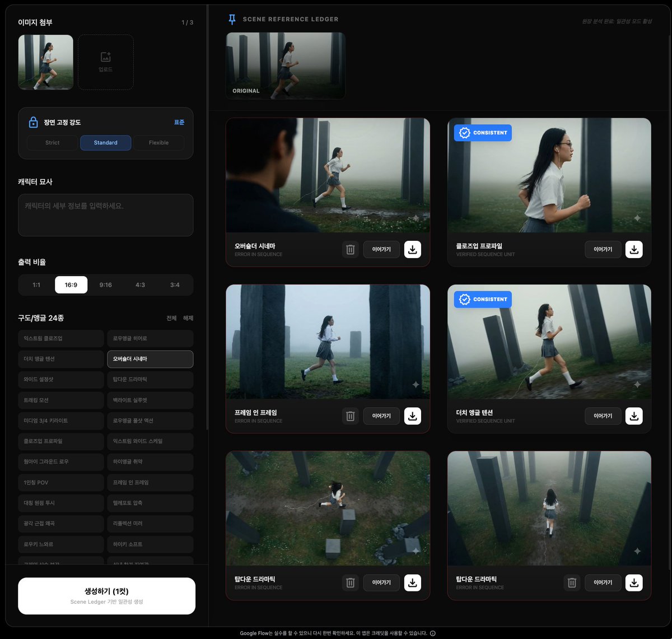The image size is (672, 639).
Task: Toggle the 텔레포토 압축 angle chip
Action: pos(150,503)
